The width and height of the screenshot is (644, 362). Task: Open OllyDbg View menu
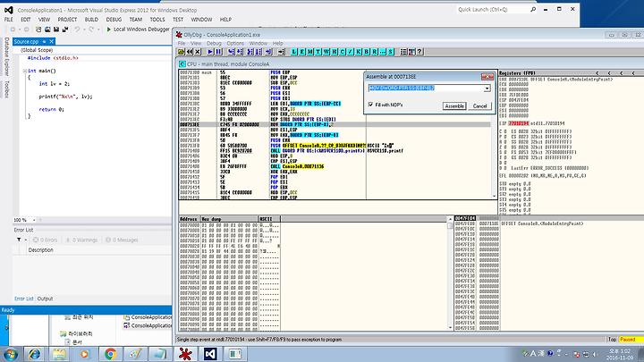(196, 43)
